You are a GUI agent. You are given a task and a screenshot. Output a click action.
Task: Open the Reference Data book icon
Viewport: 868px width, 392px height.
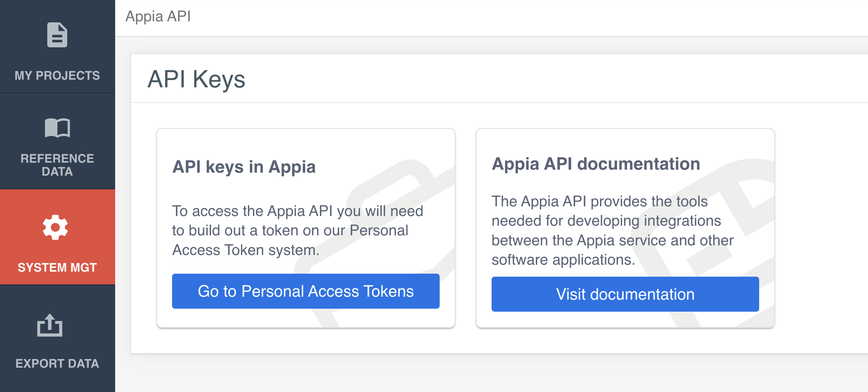pos(57,128)
